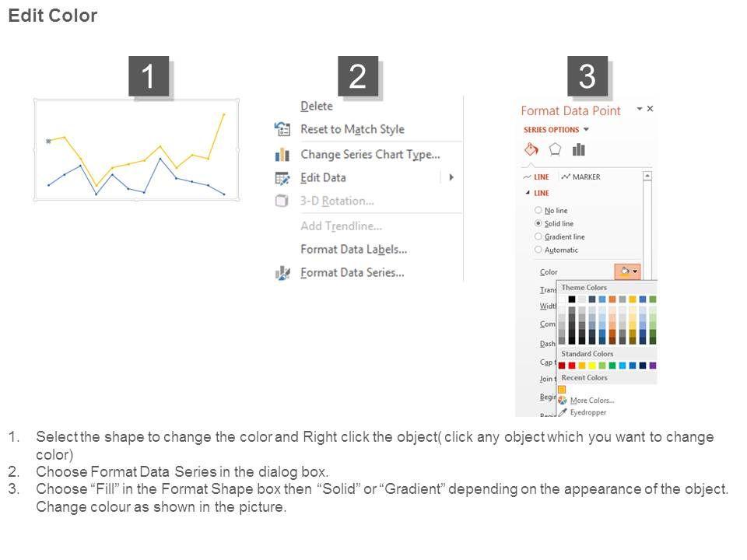Image resolution: width=747 pixels, height=560 pixels.
Task: Expand the Edit Data submenu arrow
Action: 451,177
